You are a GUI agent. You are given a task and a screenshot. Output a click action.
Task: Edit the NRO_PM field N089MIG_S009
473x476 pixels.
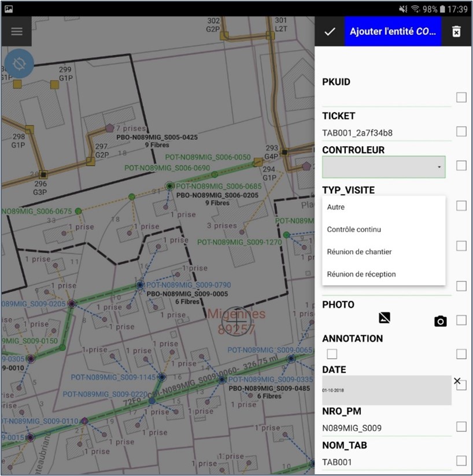point(386,428)
